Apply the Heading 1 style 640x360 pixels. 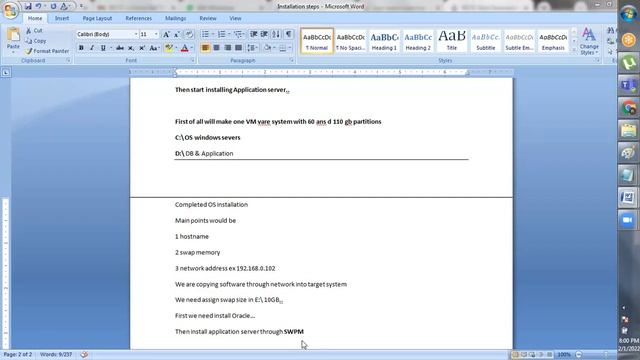[x=384, y=40]
